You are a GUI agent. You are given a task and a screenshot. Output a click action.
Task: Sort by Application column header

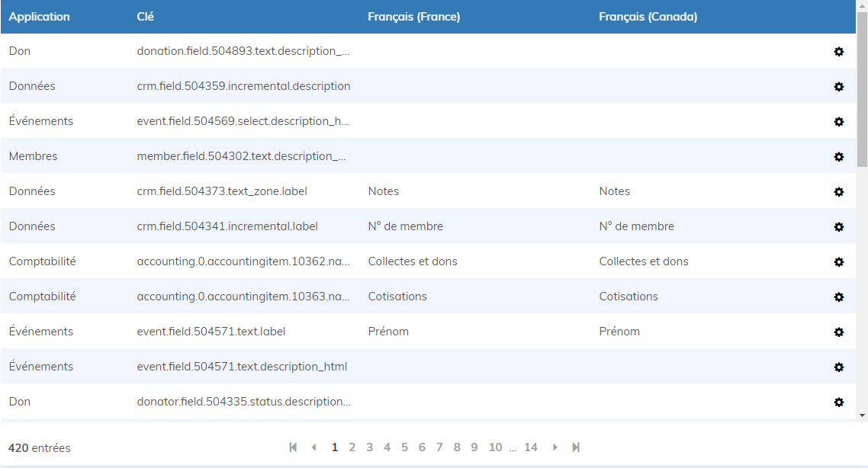click(x=39, y=17)
